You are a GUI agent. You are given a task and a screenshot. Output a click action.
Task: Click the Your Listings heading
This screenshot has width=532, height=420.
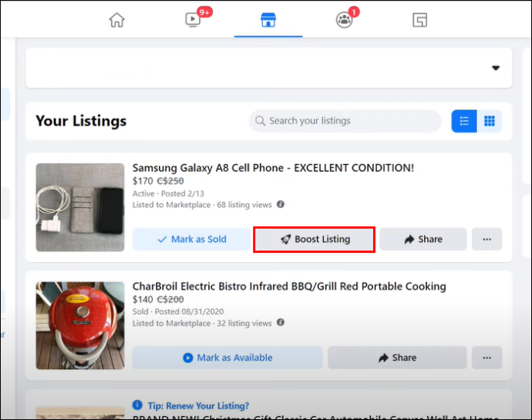[x=81, y=121]
